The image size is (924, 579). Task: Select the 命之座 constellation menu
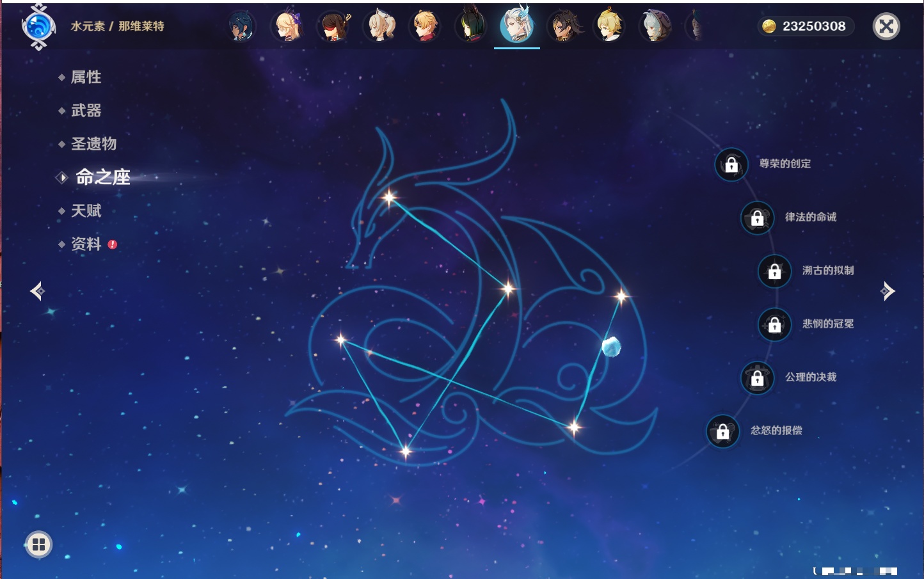[102, 177]
